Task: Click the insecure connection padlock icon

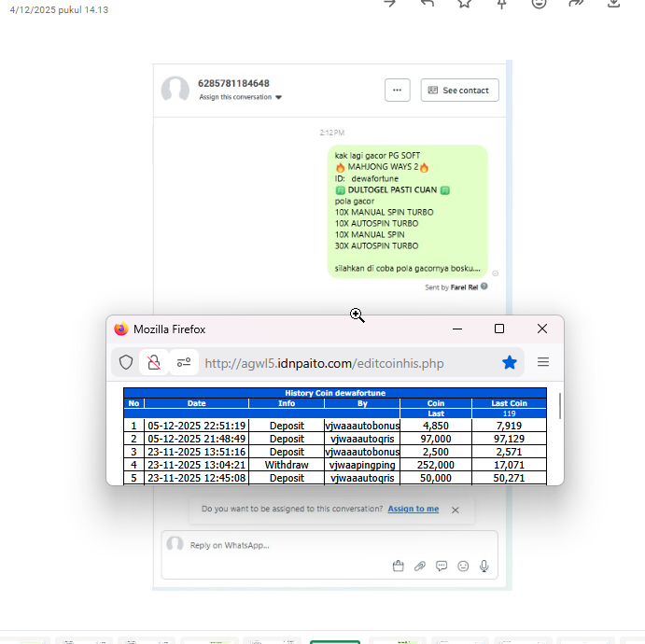Action: (x=154, y=363)
